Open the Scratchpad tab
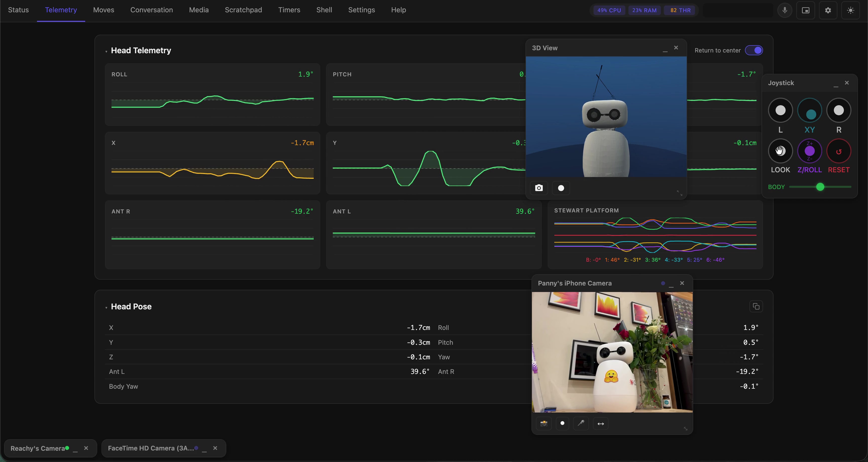The height and width of the screenshot is (462, 868). pyautogui.click(x=243, y=10)
